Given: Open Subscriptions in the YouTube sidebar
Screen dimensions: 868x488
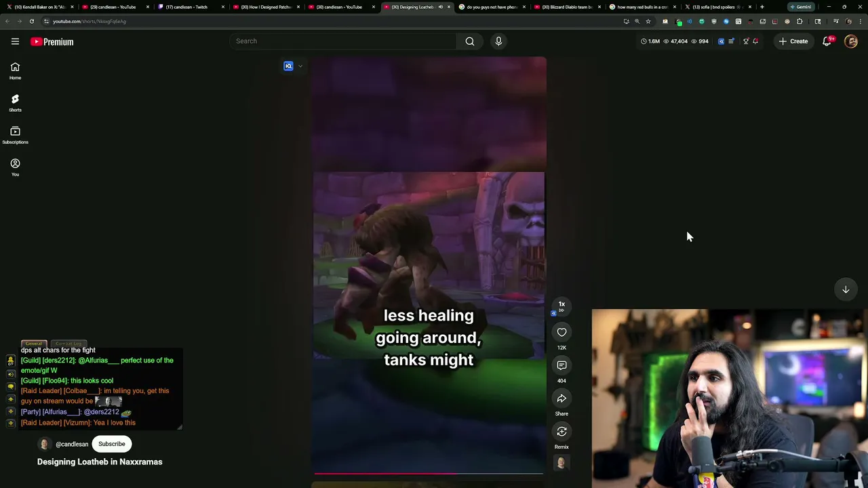Looking at the screenshot, I should click(x=15, y=135).
